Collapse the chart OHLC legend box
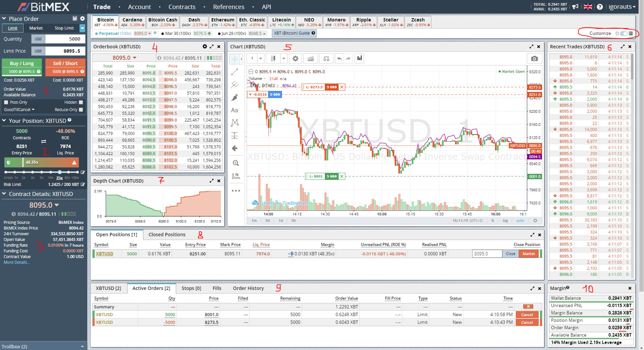 click(x=251, y=71)
